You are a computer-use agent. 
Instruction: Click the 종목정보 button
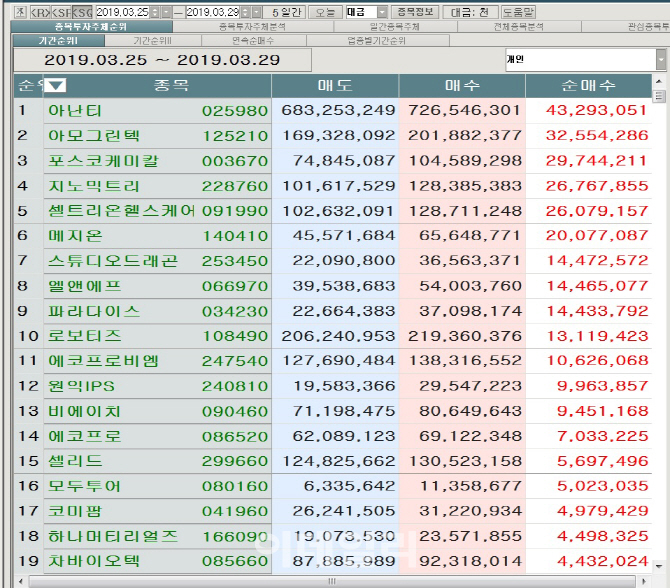click(416, 11)
